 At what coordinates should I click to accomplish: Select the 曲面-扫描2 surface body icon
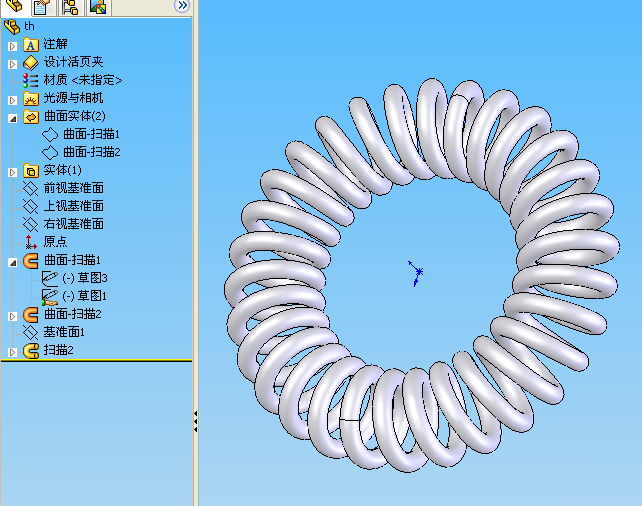[x=50, y=152]
